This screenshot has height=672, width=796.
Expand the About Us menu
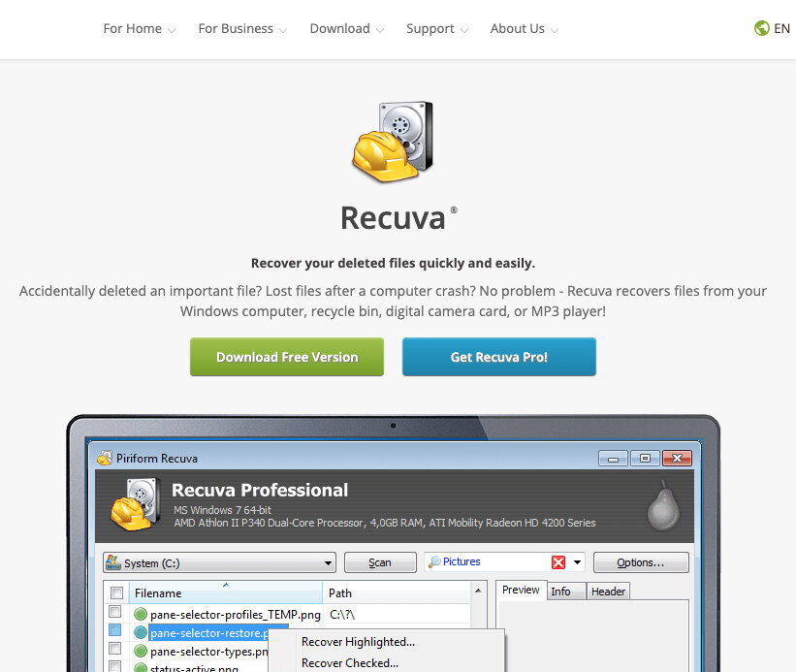click(x=524, y=29)
